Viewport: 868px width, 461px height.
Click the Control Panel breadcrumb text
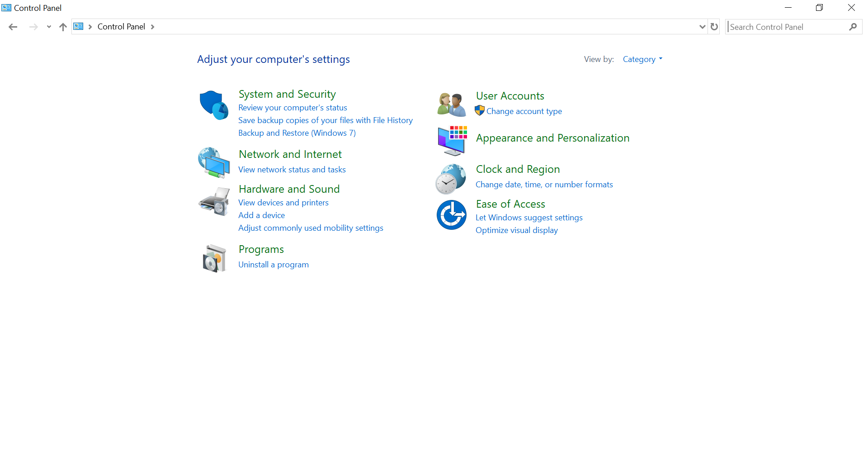pos(121,27)
